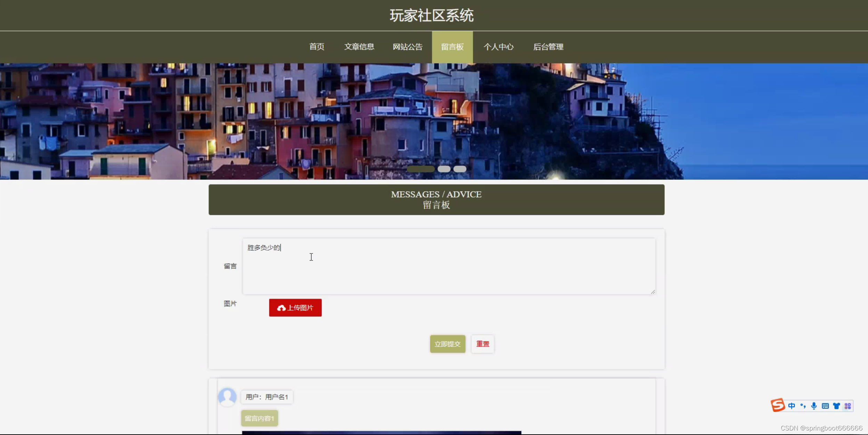Grab the textarea resize handle corner
This screenshot has width=868, height=435.
pyautogui.click(x=653, y=291)
